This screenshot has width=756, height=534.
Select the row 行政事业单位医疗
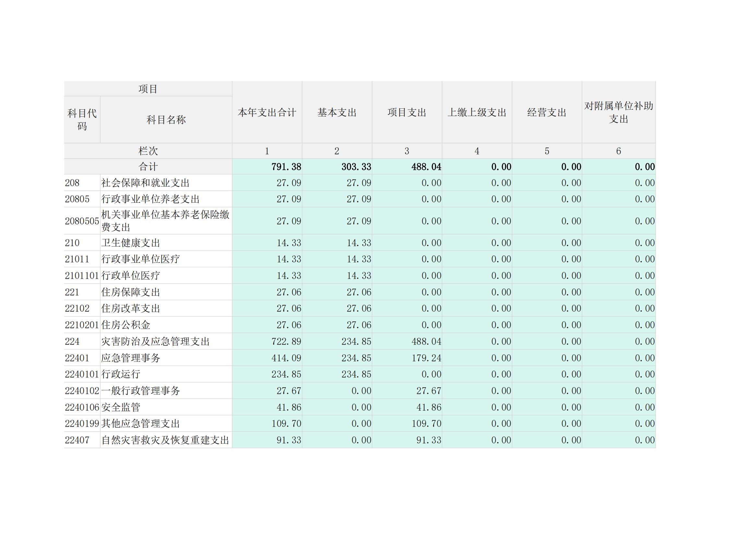tap(360, 259)
